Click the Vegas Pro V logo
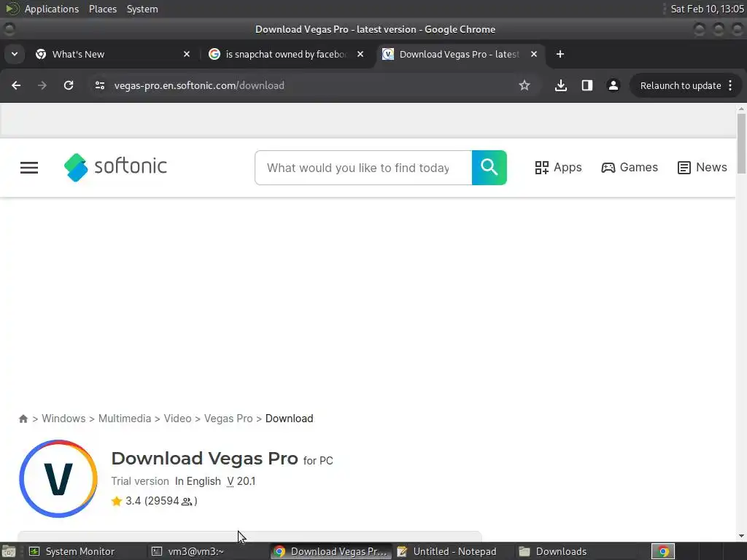This screenshot has height=560, width=747. click(58, 478)
